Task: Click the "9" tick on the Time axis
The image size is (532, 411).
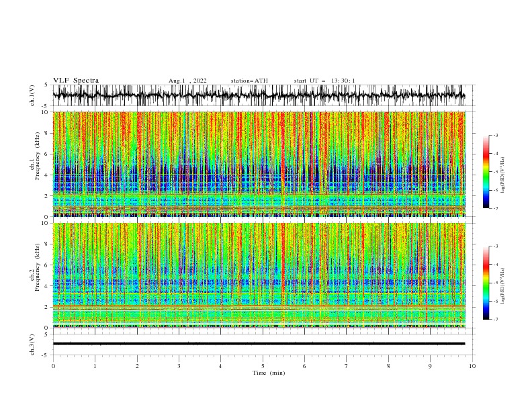Action: tap(430, 366)
